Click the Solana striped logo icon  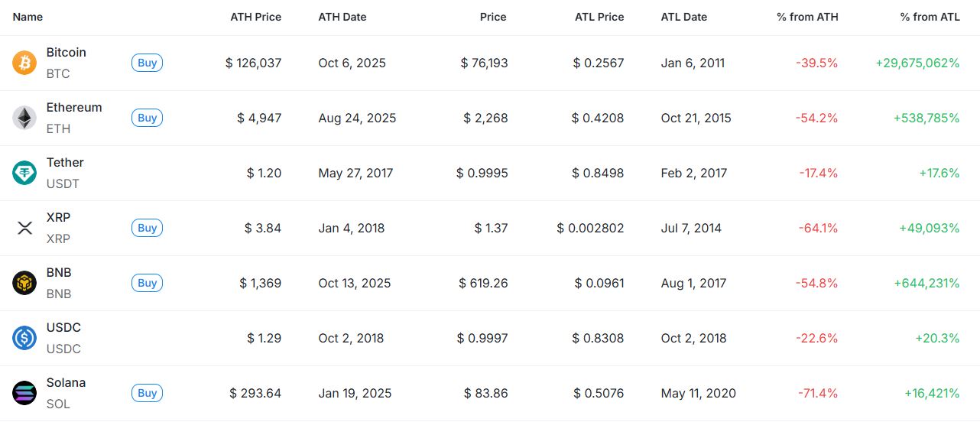click(24, 393)
